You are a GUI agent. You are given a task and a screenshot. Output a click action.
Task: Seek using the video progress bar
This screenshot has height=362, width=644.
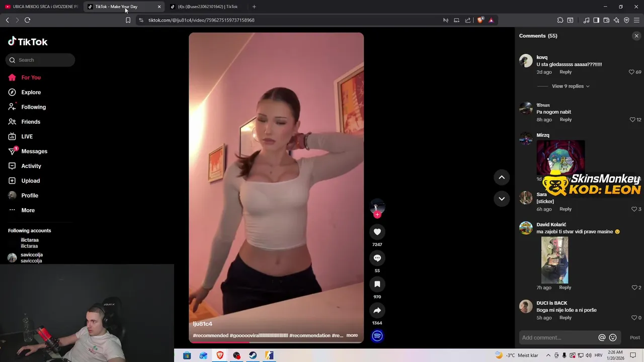276,342
